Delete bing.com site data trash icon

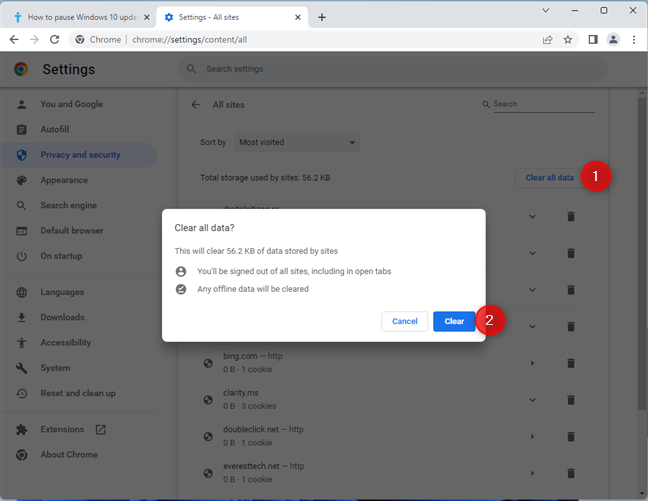571,363
